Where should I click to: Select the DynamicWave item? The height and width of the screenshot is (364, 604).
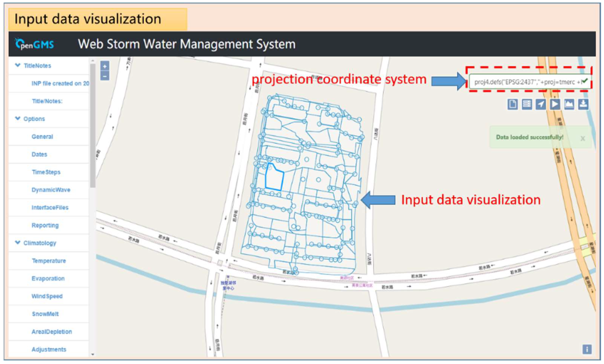(51, 190)
